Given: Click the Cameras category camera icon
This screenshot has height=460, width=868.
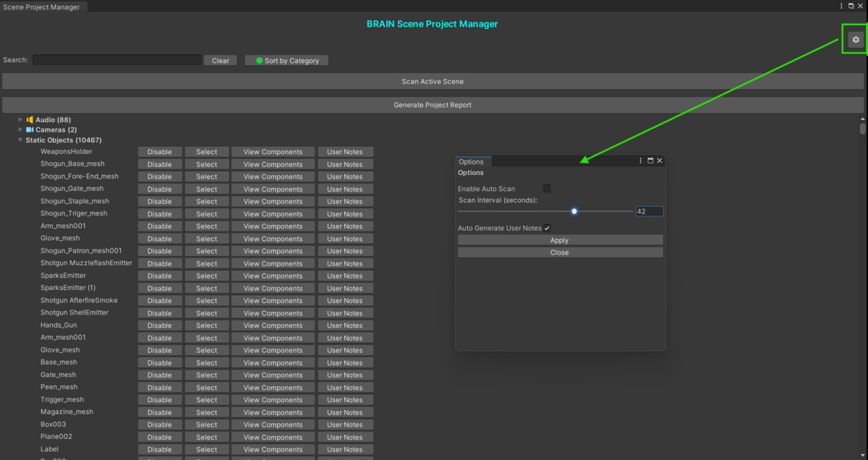Looking at the screenshot, I should pos(30,130).
